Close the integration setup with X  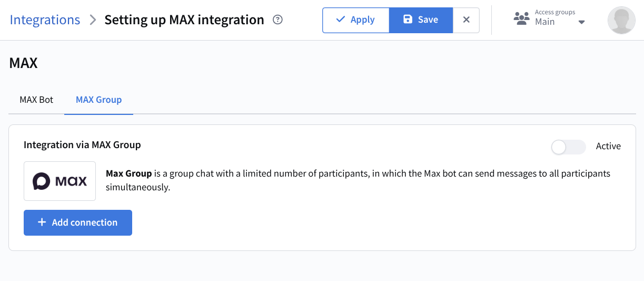pos(466,20)
